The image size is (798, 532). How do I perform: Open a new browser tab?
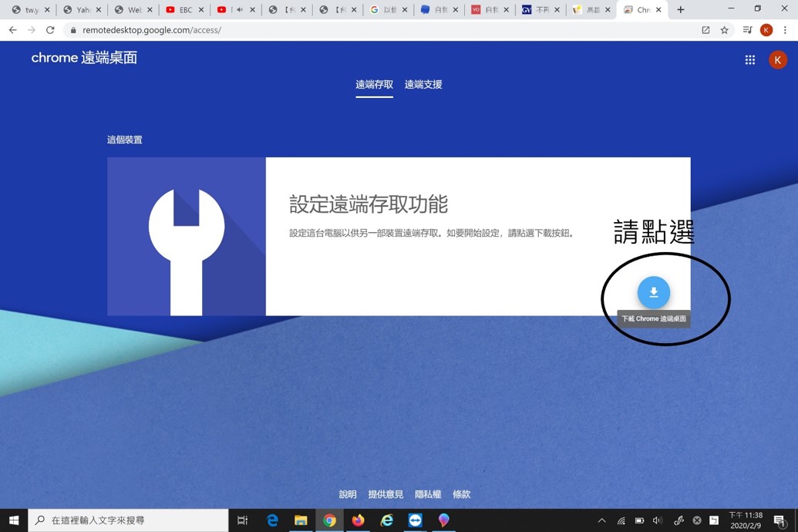[x=681, y=10]
